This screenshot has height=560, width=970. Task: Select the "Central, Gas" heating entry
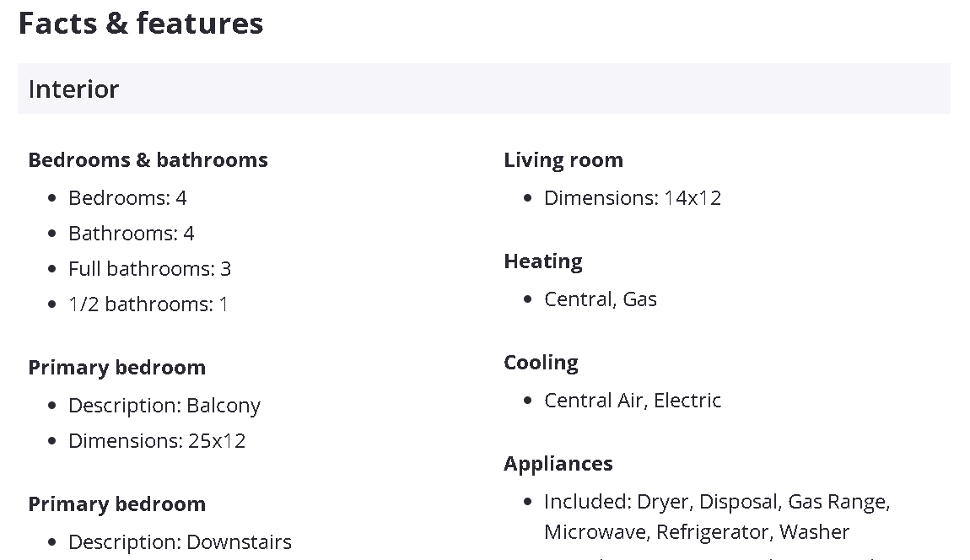600,299
